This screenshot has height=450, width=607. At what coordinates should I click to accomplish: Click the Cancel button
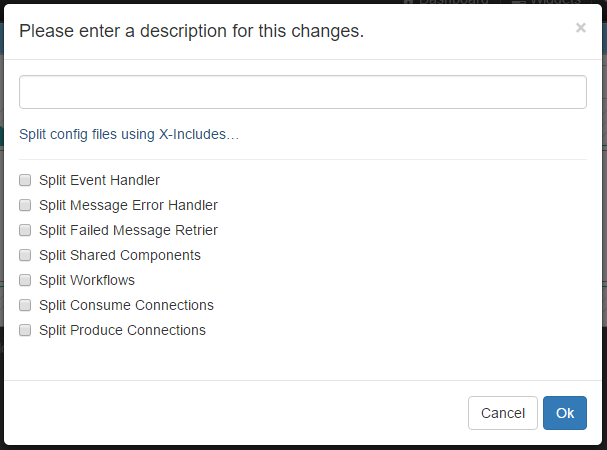point(502,413)
